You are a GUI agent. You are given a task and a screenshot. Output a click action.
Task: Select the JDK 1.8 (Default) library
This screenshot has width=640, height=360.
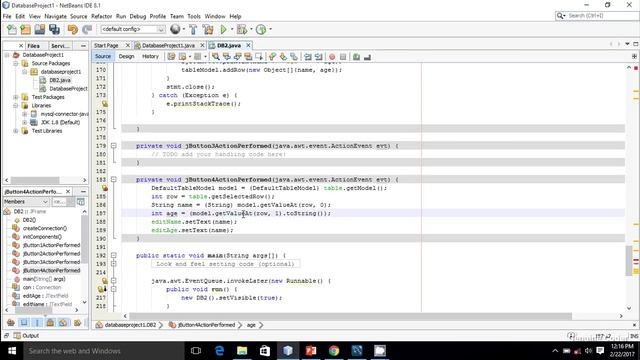60,122
